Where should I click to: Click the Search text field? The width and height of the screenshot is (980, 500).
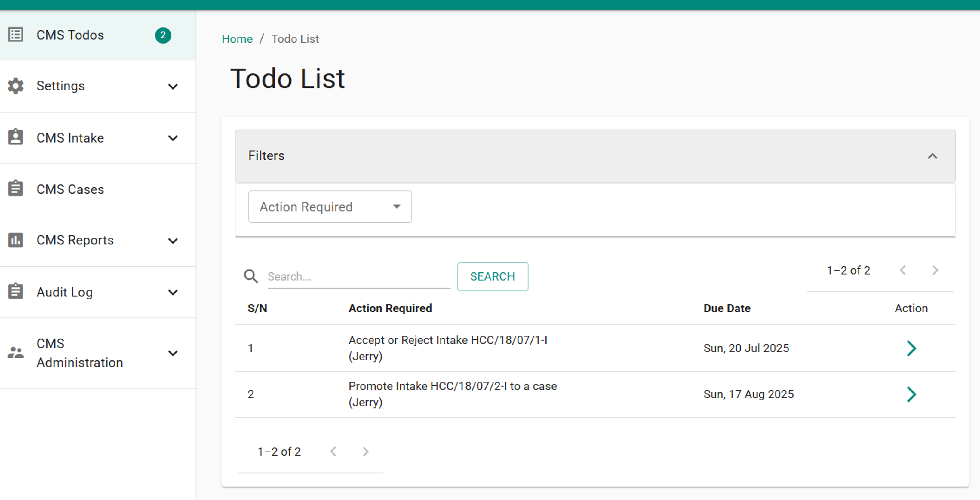358,277
